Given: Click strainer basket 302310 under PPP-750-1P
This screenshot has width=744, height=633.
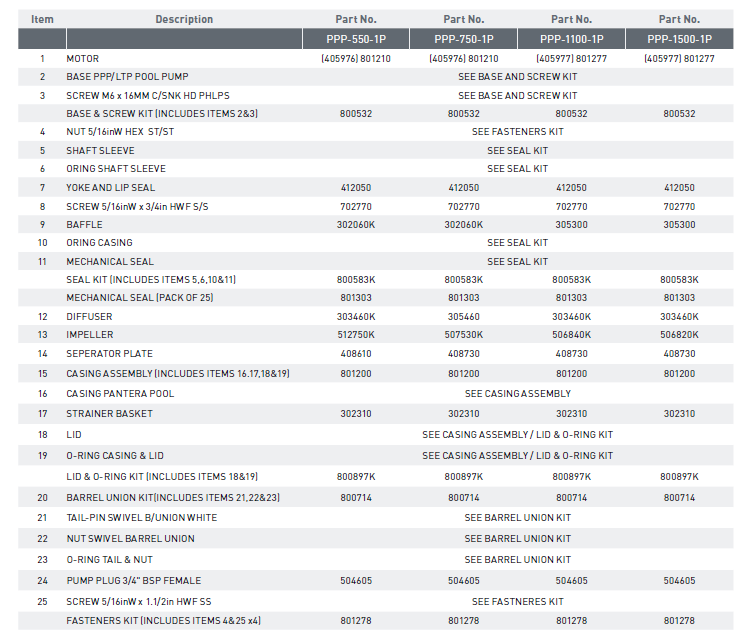Looking at the screenshot, I should [464, 414].
